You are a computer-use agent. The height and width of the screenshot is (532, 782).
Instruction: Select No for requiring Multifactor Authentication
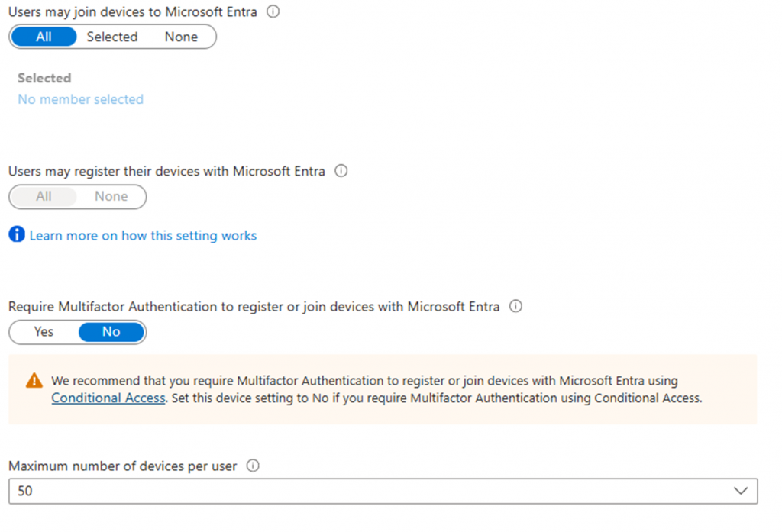click(111, 331)
